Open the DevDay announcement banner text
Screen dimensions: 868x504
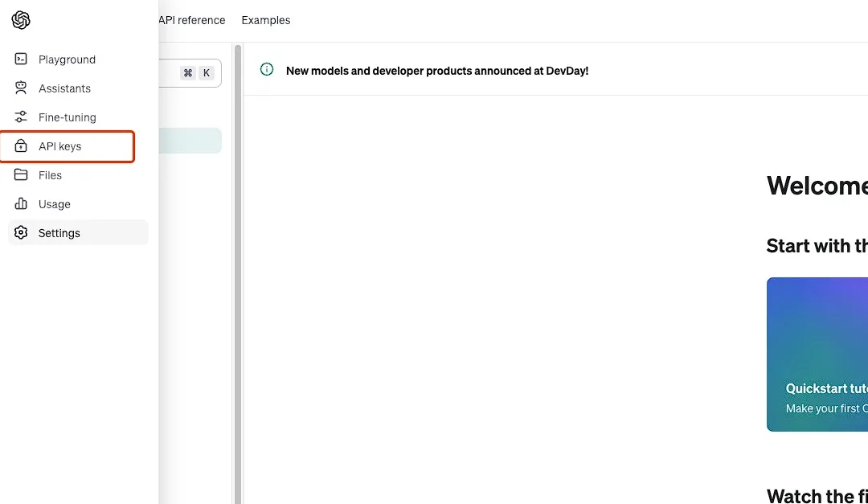click(437, 71)
